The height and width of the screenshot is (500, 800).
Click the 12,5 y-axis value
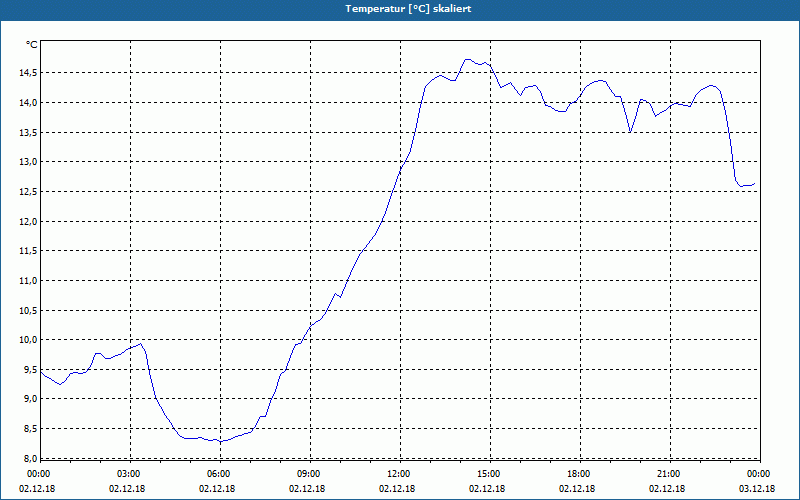click(29, 192)
